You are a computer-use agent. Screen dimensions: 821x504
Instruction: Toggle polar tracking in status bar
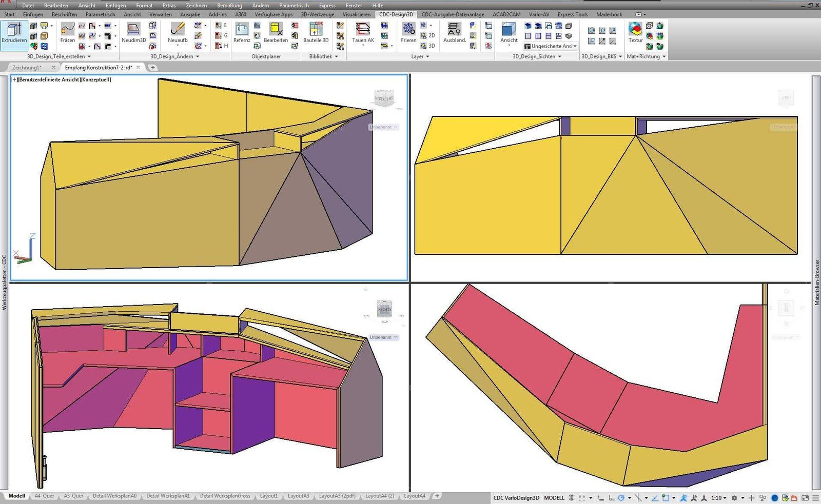coord(621,498)
